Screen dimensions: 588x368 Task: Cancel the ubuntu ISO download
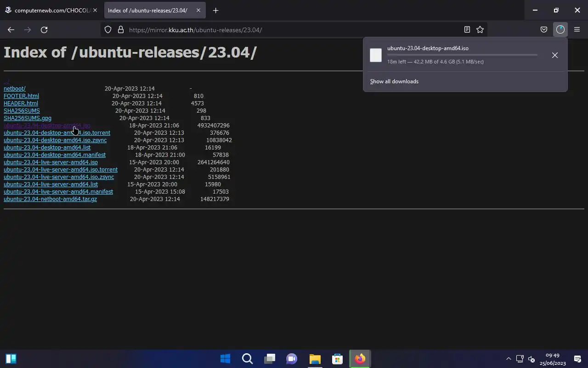pyautogui.click(x=555, y=55)
